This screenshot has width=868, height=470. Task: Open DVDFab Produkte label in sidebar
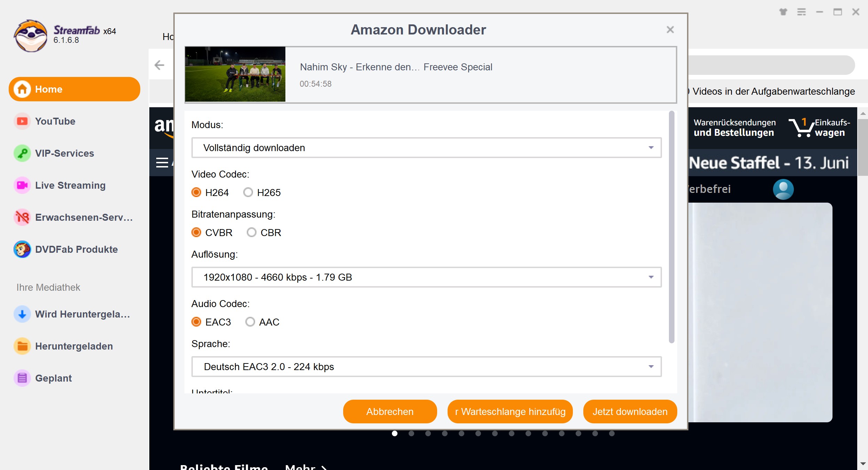click(77, 249)
